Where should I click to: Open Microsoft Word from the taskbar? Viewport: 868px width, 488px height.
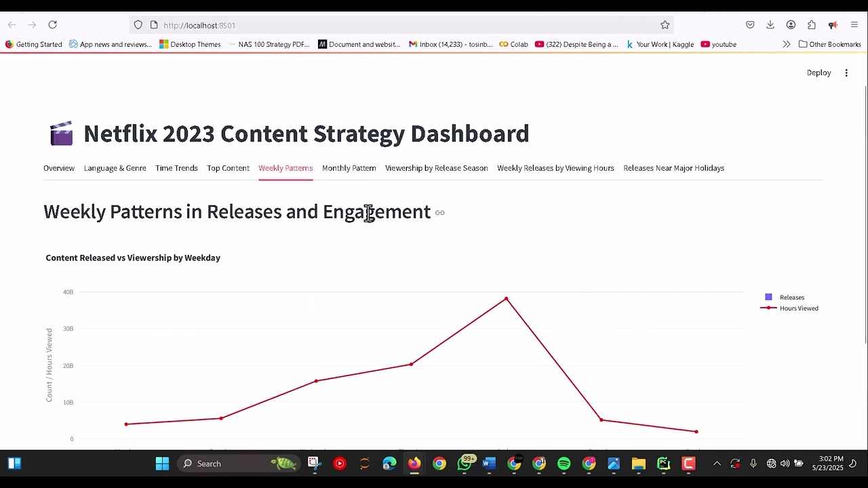[x=489, y=464]
